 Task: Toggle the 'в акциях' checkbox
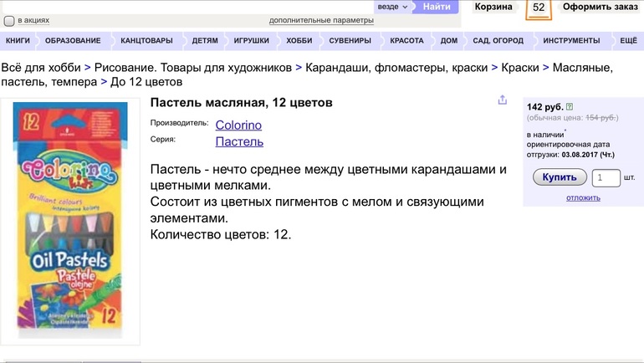[x=9, y=21]
